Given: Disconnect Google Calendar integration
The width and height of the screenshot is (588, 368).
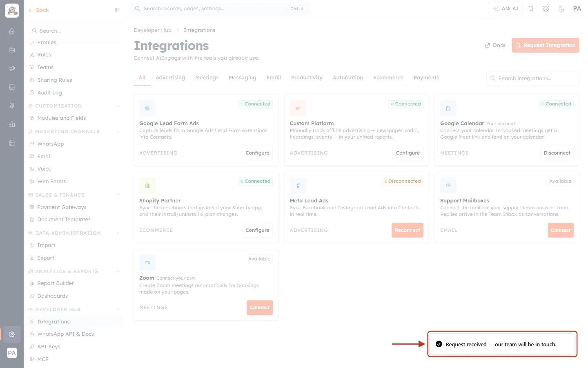Looking at the screenshot, I should 557,153.
